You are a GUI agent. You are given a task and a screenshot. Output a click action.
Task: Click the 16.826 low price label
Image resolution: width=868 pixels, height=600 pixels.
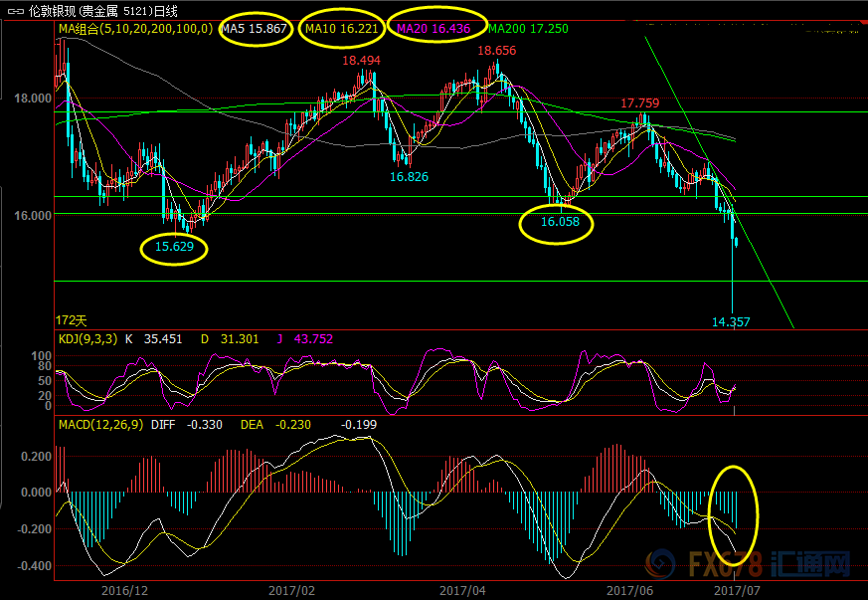(409, 177)
